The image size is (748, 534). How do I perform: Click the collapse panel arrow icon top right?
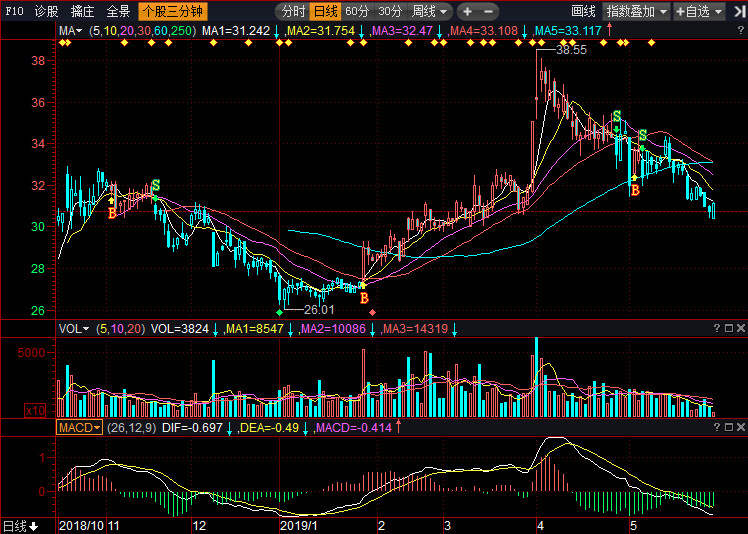pyautogui.click(x=739, y=11)
